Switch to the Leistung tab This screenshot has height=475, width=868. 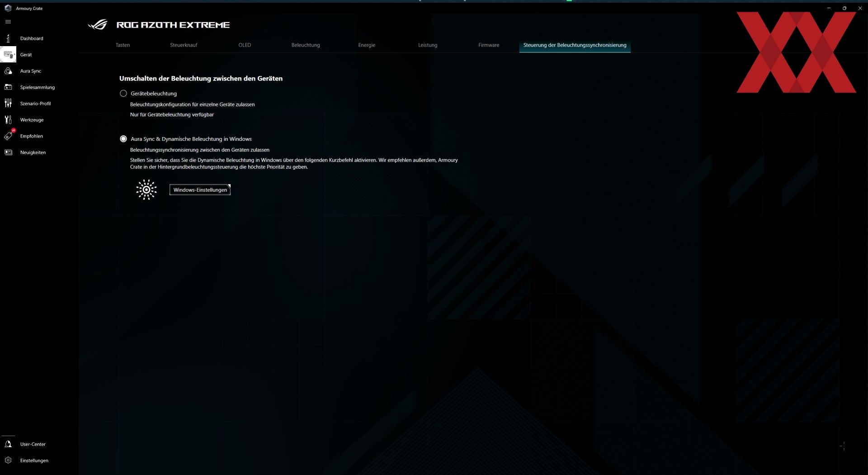(428, 45)
